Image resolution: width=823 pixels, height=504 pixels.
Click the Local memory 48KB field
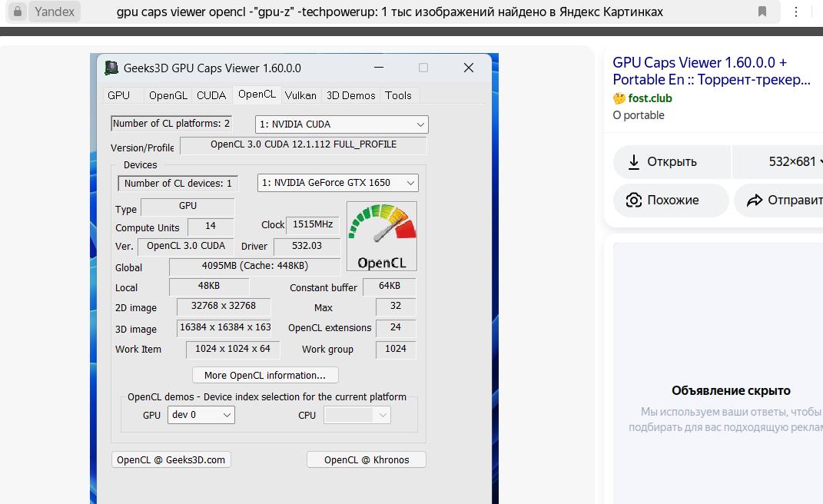[x=209, y=286]
